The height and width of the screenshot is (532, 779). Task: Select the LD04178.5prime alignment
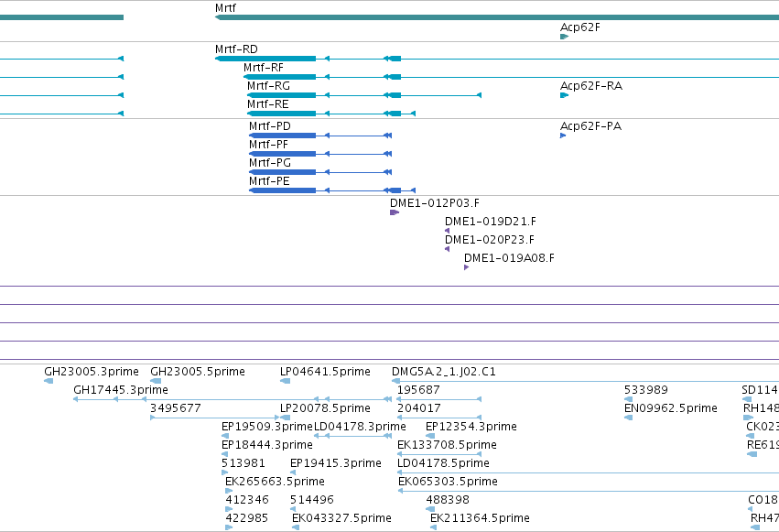(588, 472)
